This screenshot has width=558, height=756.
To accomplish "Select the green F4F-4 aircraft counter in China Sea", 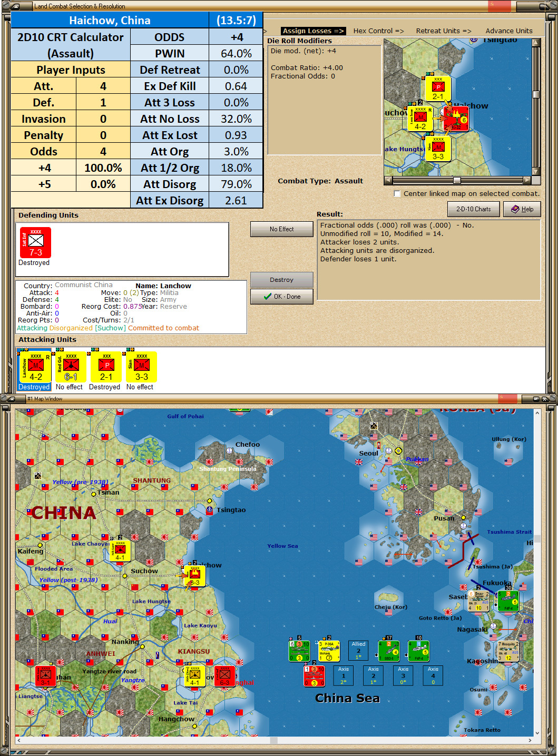I will 419,651.
